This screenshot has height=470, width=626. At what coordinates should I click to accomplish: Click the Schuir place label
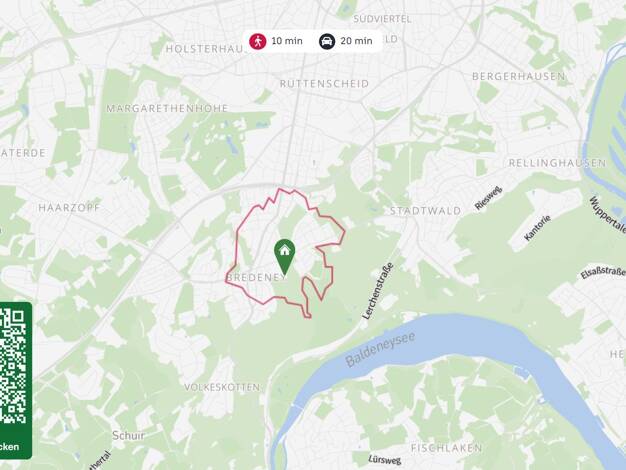(129, 435)
